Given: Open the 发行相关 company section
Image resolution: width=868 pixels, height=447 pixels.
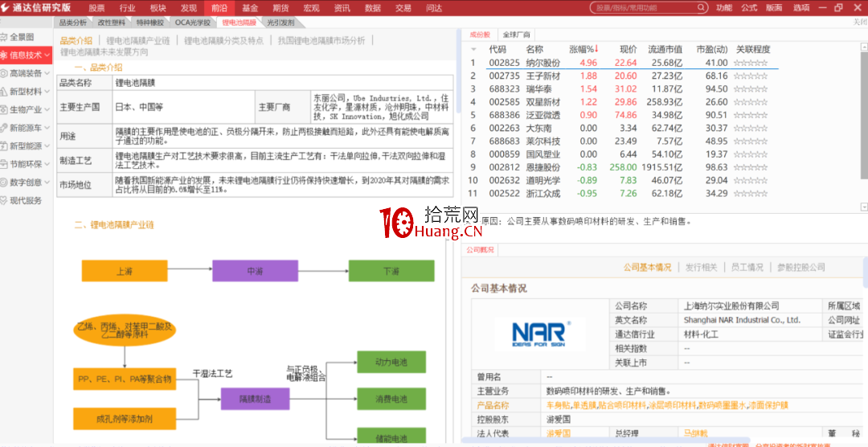Looking at the screenshot, I should click(701, 267).
